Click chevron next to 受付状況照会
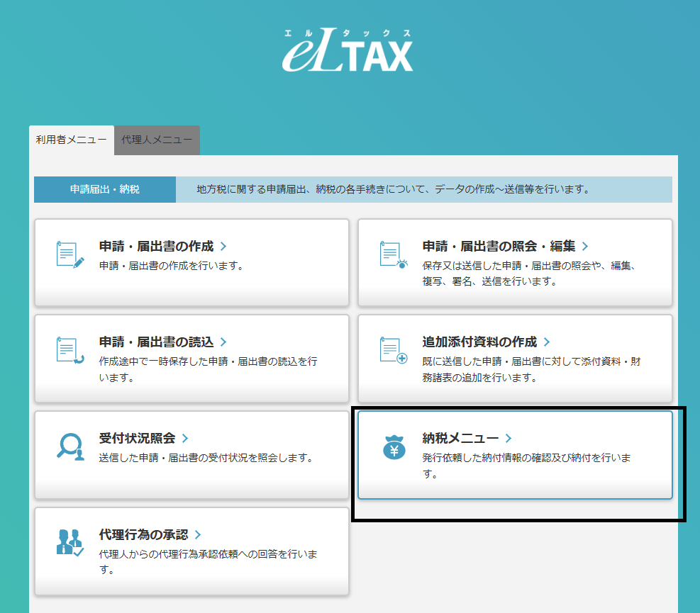700x613 pixels. click(x=185, y=439)
